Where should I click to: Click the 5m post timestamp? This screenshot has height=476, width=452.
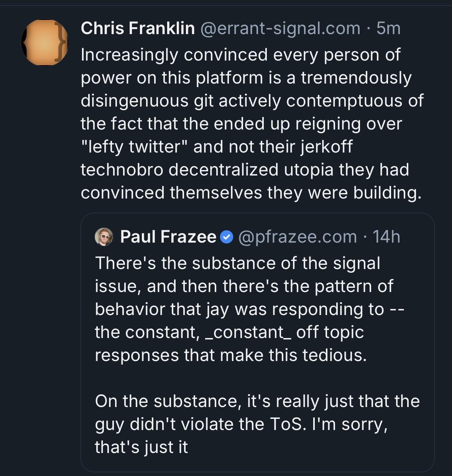tap(388, 28)
